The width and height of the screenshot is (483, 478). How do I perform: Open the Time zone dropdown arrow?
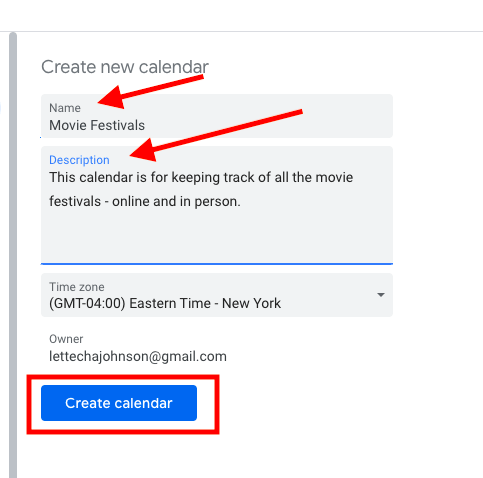[381, 295]
